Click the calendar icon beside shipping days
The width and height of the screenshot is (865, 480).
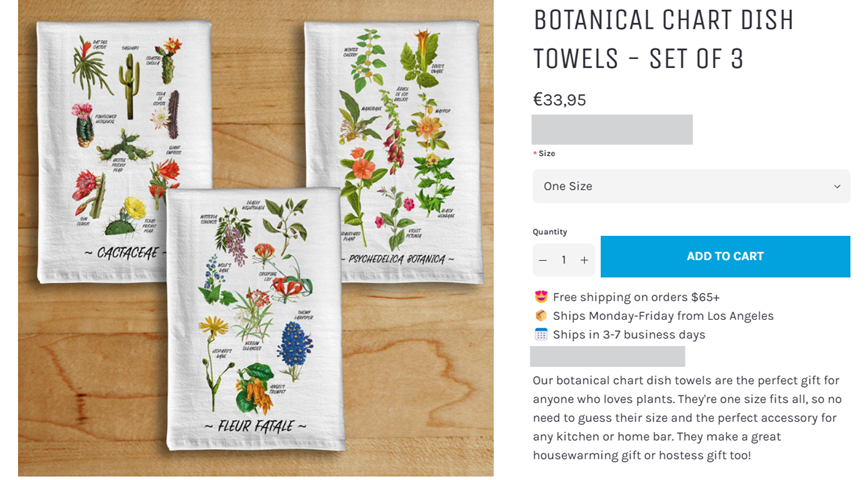pos(541,334)
